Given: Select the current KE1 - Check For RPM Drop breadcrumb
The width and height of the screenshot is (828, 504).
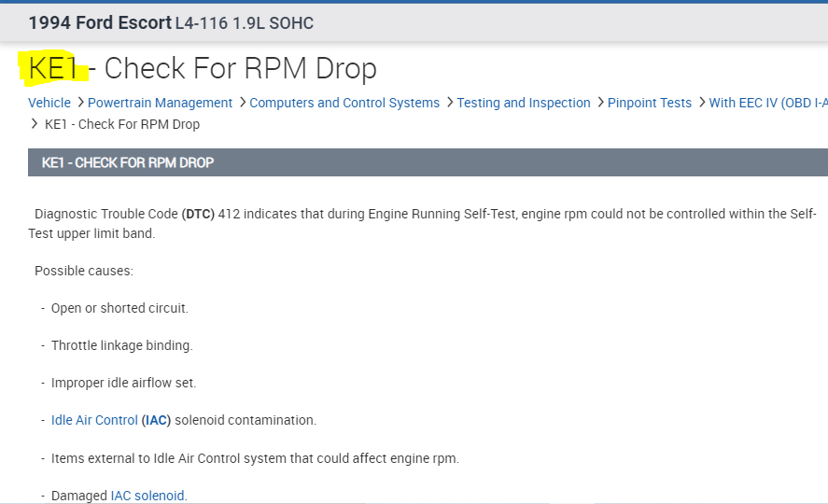Looking at the screenshot, I should [122, 124].
